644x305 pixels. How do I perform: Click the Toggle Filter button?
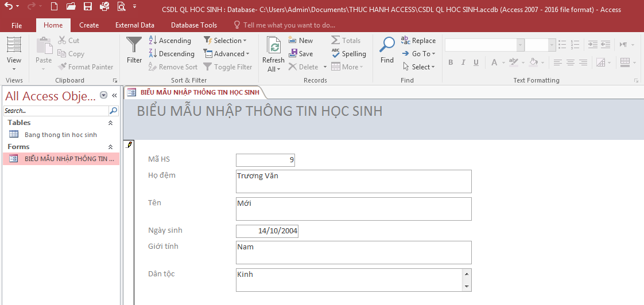(227, 67)
